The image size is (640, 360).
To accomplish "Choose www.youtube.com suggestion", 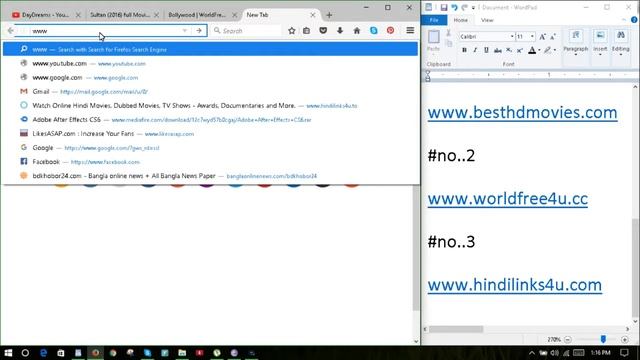I will coord(211,64).
